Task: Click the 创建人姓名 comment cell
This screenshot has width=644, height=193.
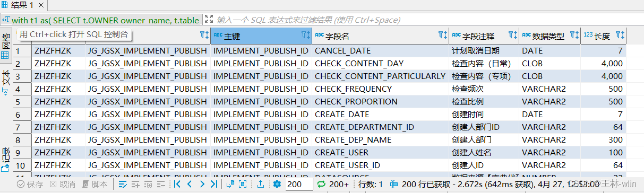Action: [x=484, y=153]
